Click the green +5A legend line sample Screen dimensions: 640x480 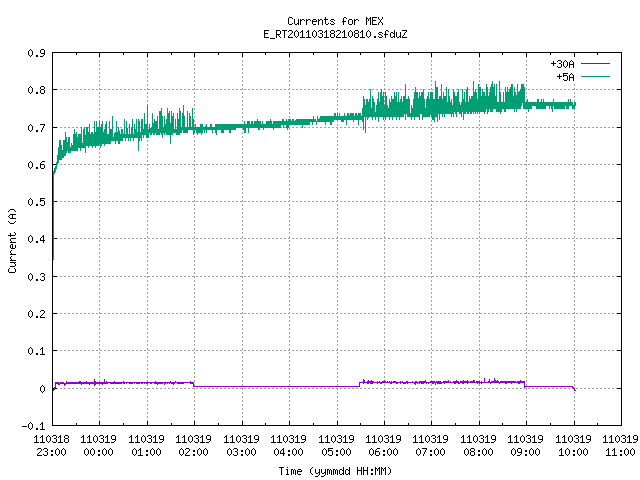pos(595,76)
